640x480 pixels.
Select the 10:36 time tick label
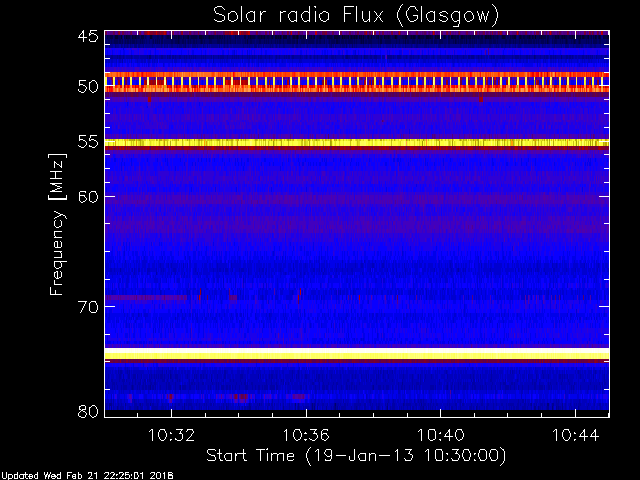pyautogui.click(x=306, y=435)
